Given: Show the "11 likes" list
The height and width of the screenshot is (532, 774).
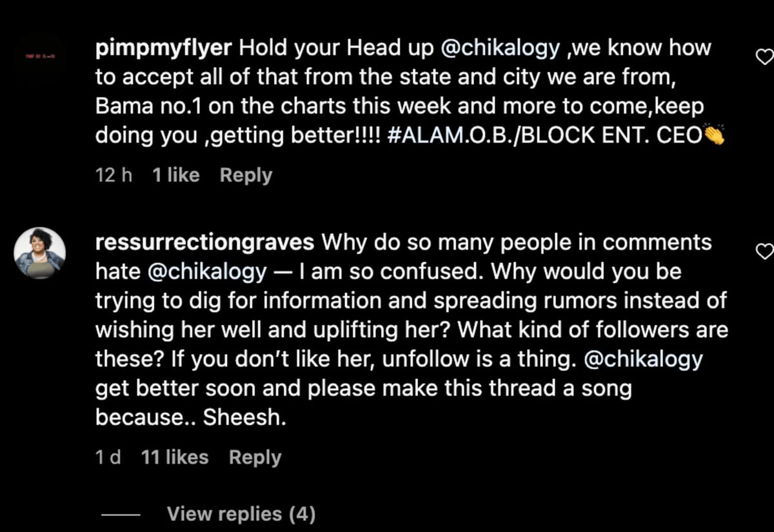Looking at the screenshot, I should point(175,457).
